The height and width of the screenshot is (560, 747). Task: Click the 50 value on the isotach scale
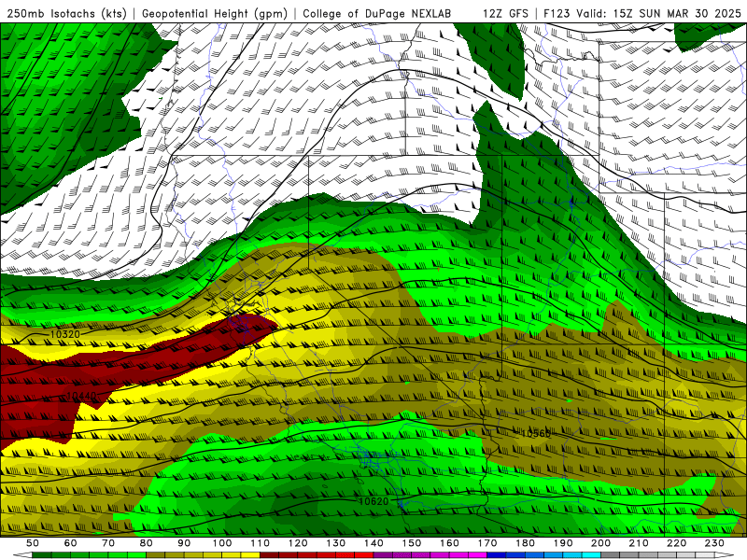(33, 543)
